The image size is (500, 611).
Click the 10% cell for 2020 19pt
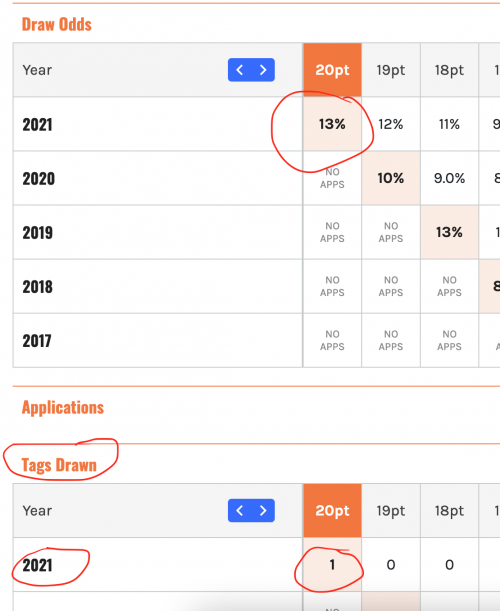point(391,178)
